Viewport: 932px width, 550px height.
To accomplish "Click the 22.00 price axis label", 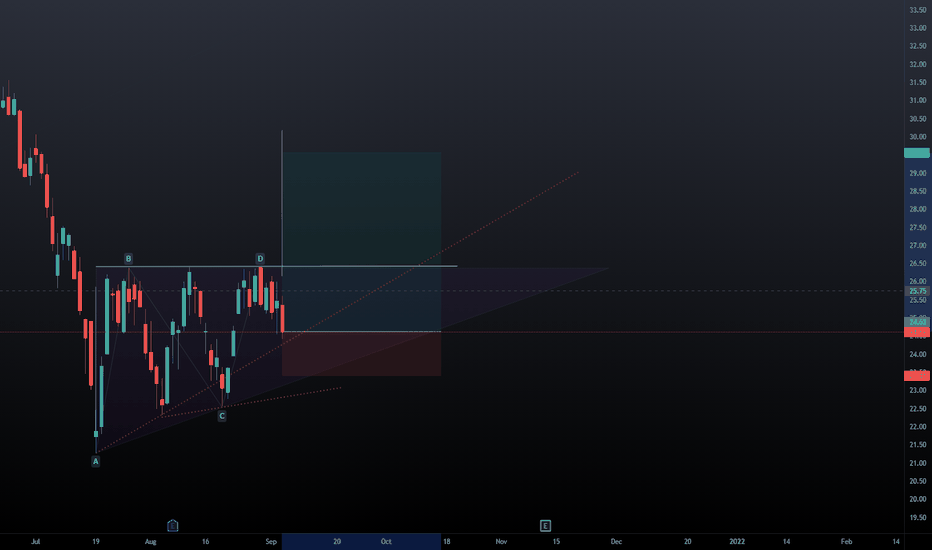I will (x=917, y=427).
